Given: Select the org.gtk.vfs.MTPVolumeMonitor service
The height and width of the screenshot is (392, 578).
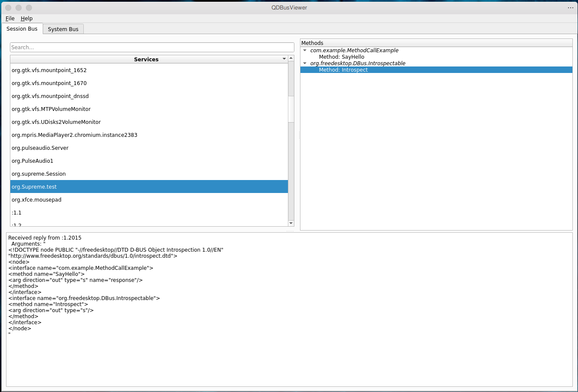Looking at the screenshot, I should coord(51,109).
